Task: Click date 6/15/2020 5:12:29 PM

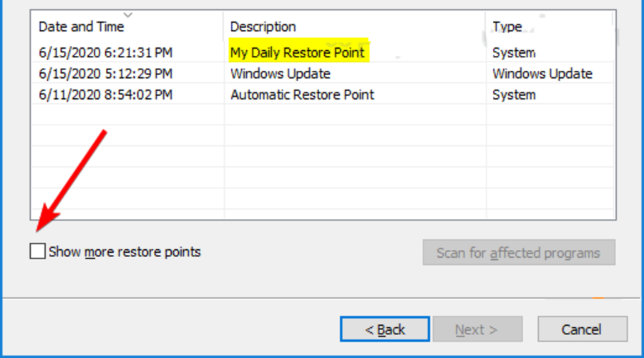Action: pos(106,74)
